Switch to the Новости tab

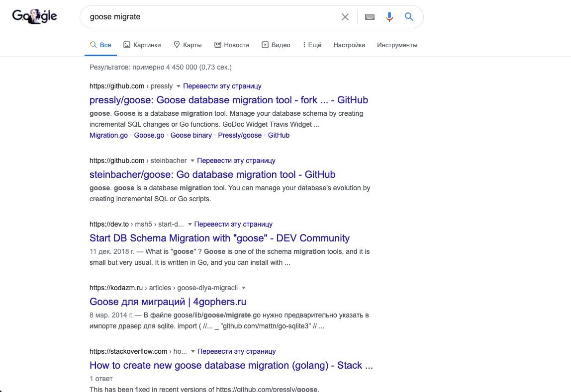(x=232, y=45)
